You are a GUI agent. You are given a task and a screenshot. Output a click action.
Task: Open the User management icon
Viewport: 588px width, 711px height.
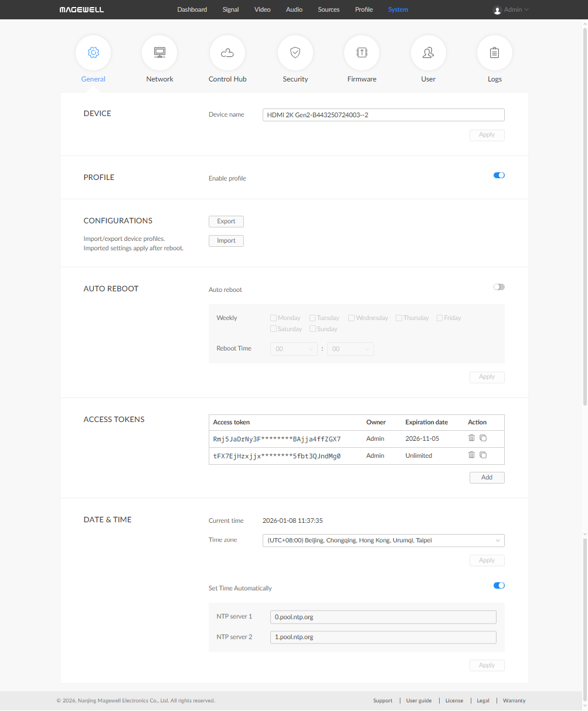pos(429,53)
